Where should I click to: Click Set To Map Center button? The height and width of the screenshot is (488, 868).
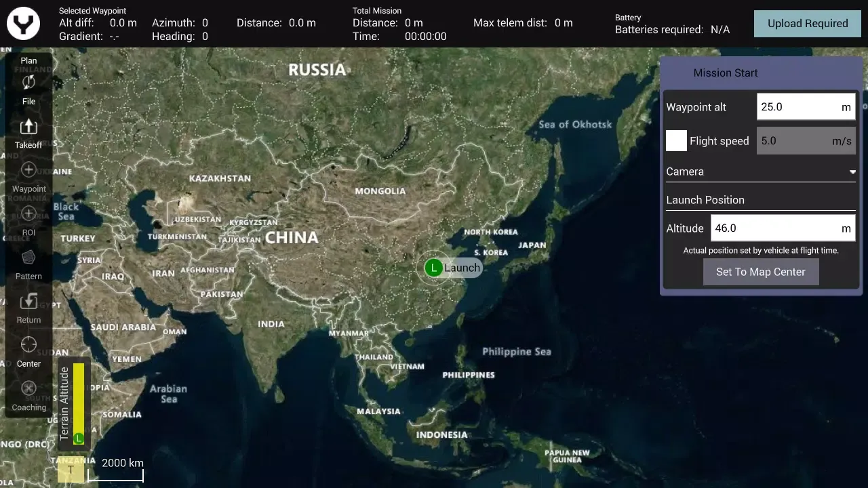[x=761, y=272]
